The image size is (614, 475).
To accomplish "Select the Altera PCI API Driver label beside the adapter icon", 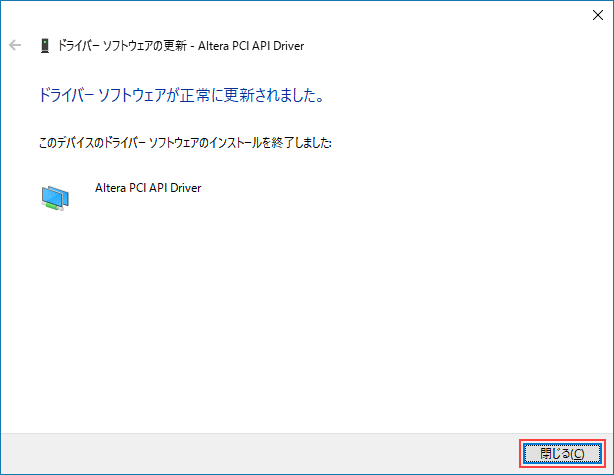I will pyautogui.click(x=147, y=187).
